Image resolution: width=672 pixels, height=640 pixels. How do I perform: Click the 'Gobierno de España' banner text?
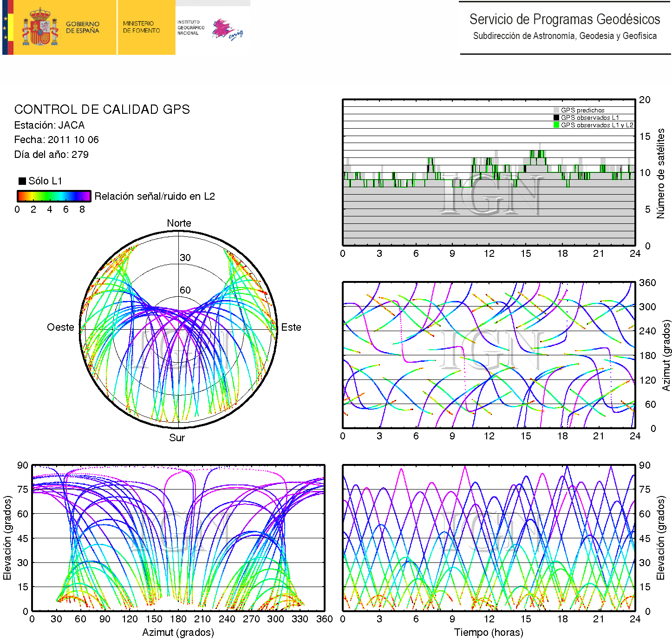(83, 27)
